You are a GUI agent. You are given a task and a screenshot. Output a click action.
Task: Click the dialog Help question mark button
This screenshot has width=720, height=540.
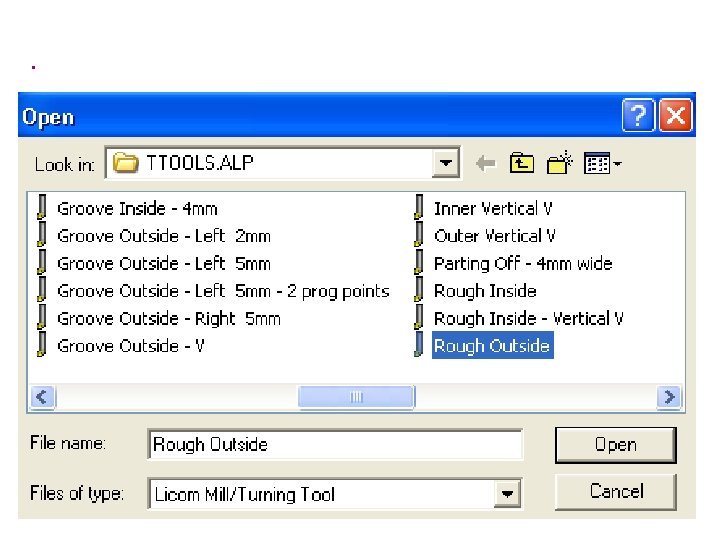(x=638, y=115)
